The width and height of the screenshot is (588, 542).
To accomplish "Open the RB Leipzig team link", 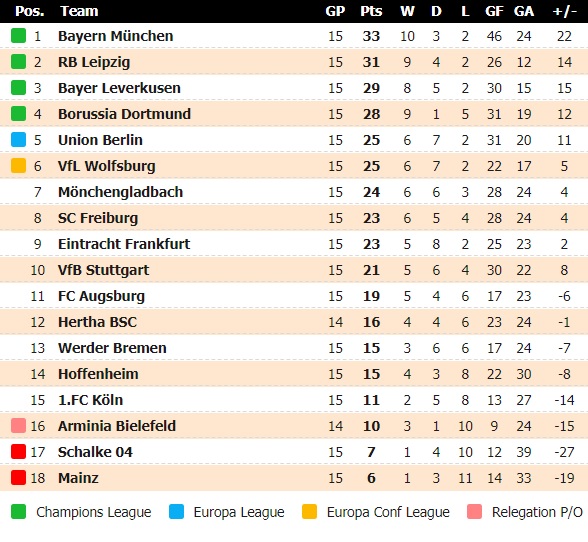I will pos(94,62).
